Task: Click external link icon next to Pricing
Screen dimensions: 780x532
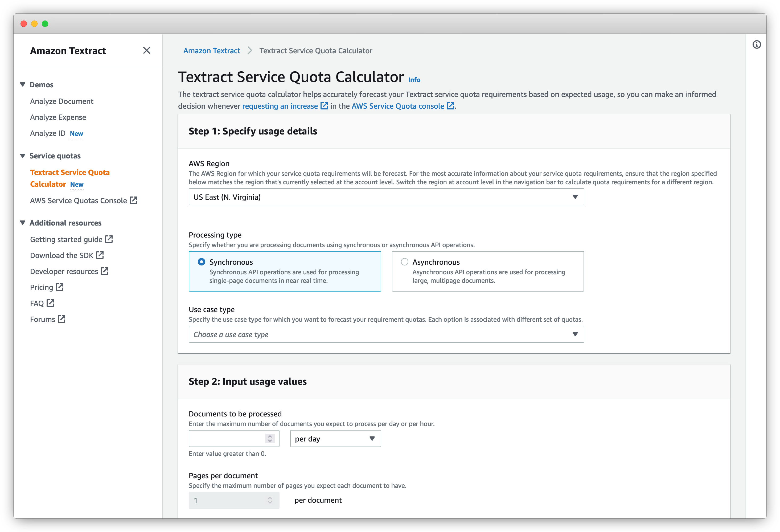Action: tap(60, 287)
